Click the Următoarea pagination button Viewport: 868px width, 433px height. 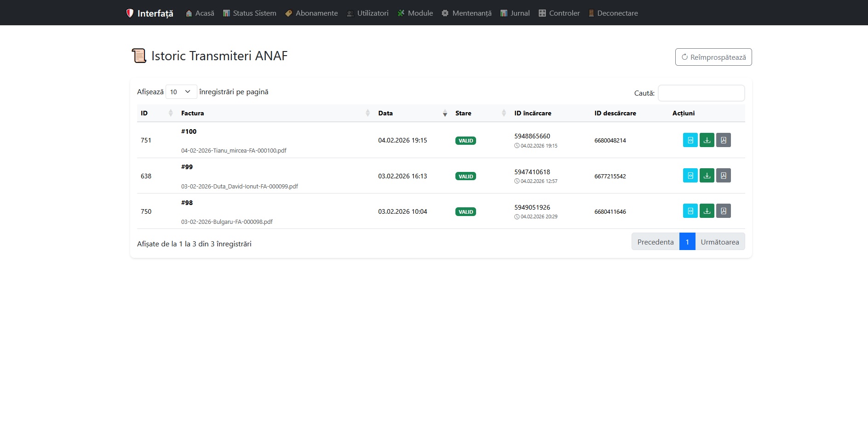tap(719, 242)
